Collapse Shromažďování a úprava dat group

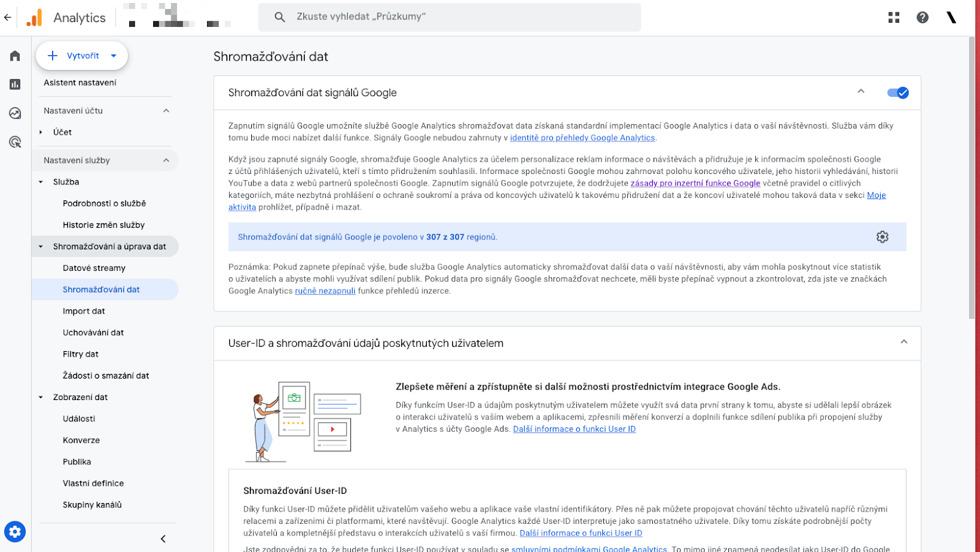pos(41,247)
